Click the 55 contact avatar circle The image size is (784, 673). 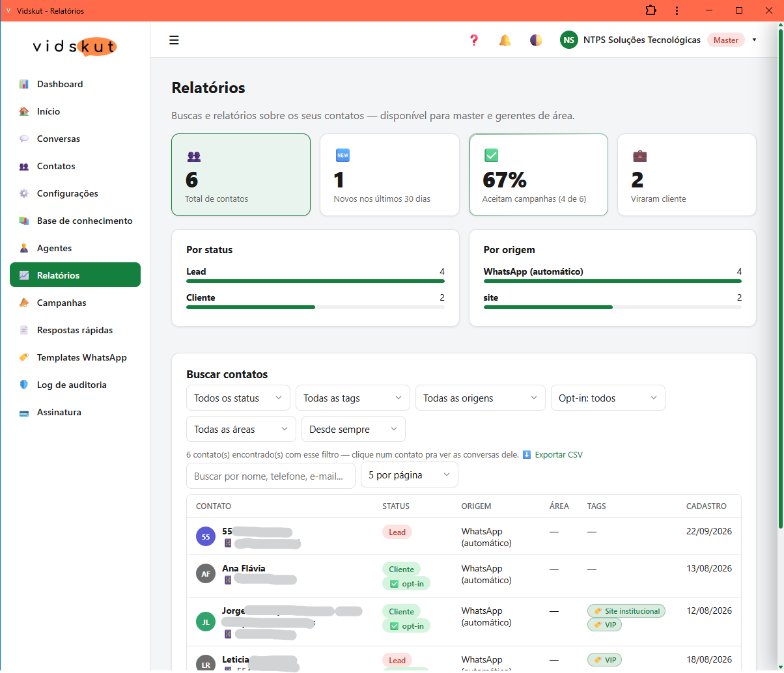(206, 537)
